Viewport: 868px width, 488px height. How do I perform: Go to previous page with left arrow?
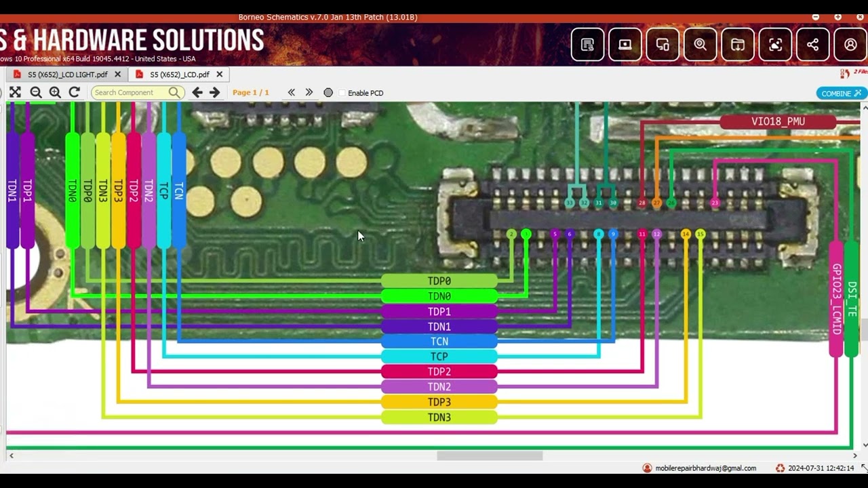197,92
